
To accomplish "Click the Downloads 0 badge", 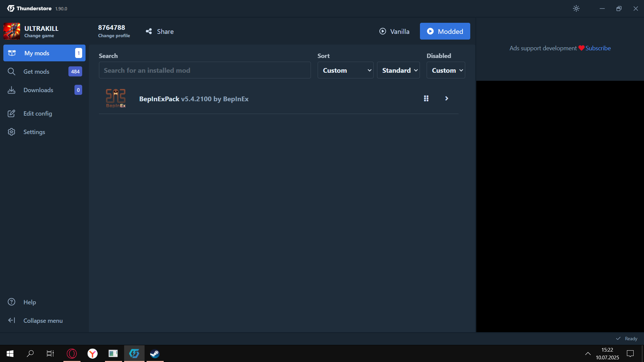I will pyautogui.click(x=78, y=90).
